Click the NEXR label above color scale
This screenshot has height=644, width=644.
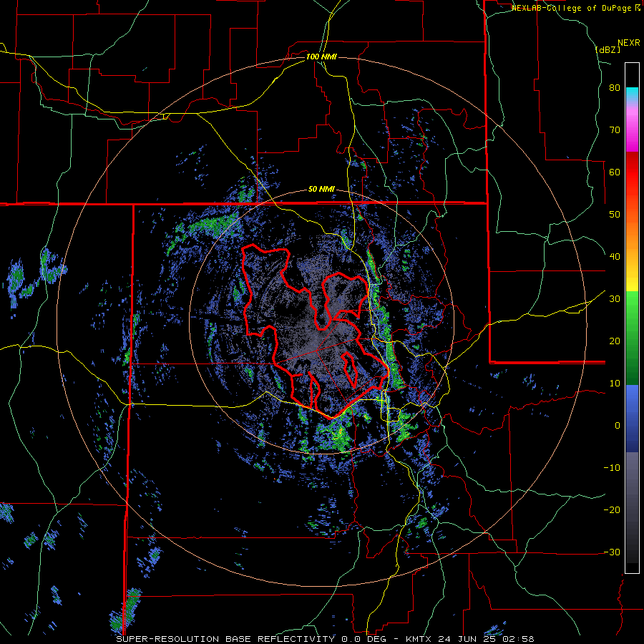(x=628, y=43)
